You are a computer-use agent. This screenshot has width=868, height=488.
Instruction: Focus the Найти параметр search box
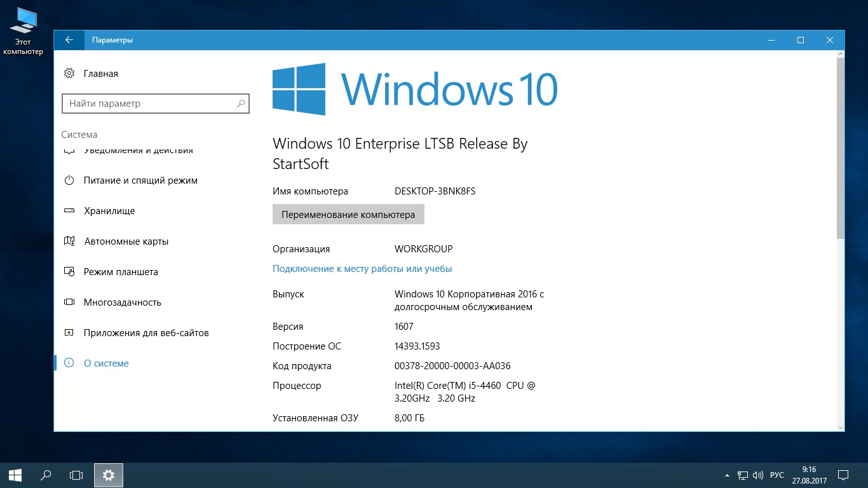(156, 104)
